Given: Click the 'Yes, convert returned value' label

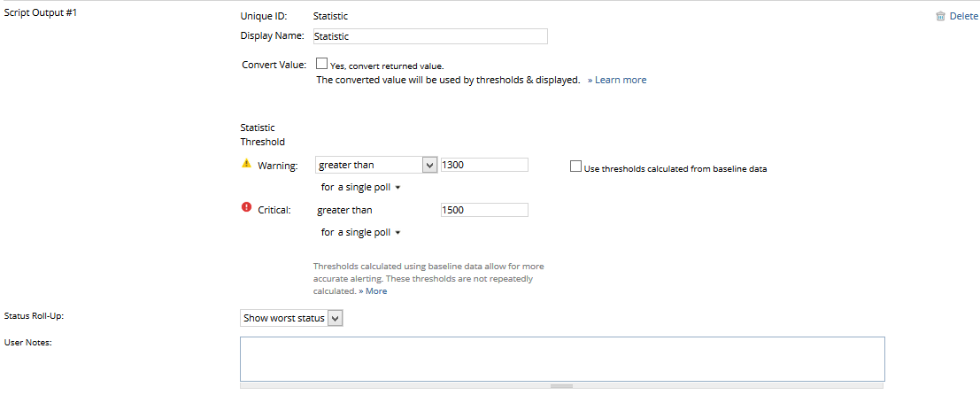Looking at the screenshot, I should (x=386, y=66).
